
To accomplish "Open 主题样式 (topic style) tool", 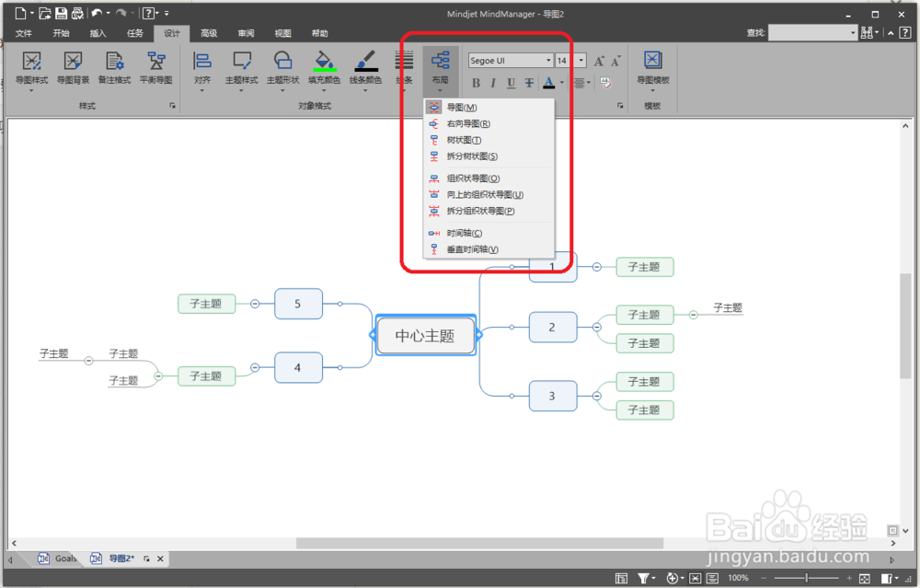I will pyautogui.click(x=242, y=69).
